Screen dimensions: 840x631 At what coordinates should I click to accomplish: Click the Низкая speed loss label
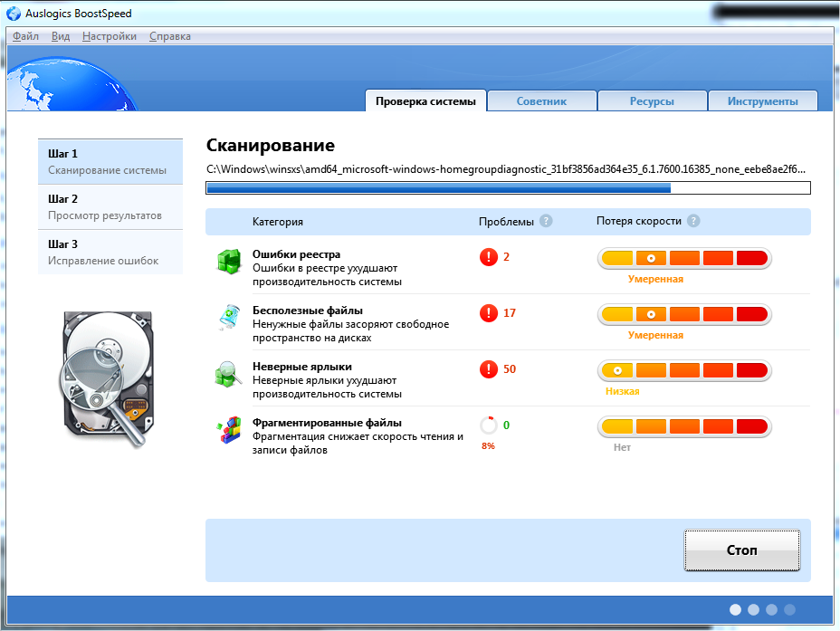pyautogui.click(x=623, y=391)
